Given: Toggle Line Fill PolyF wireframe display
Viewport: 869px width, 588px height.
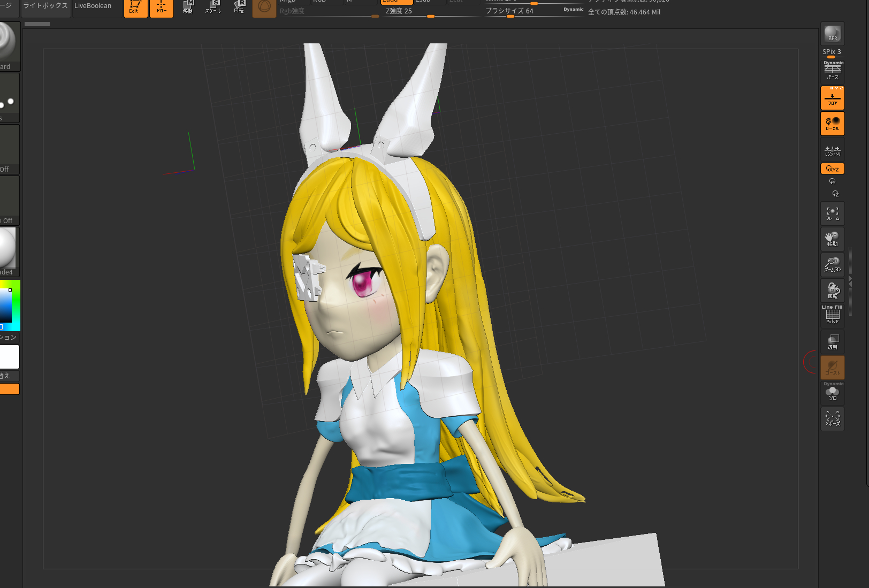Looking at the screenshot, I should 832,315.
